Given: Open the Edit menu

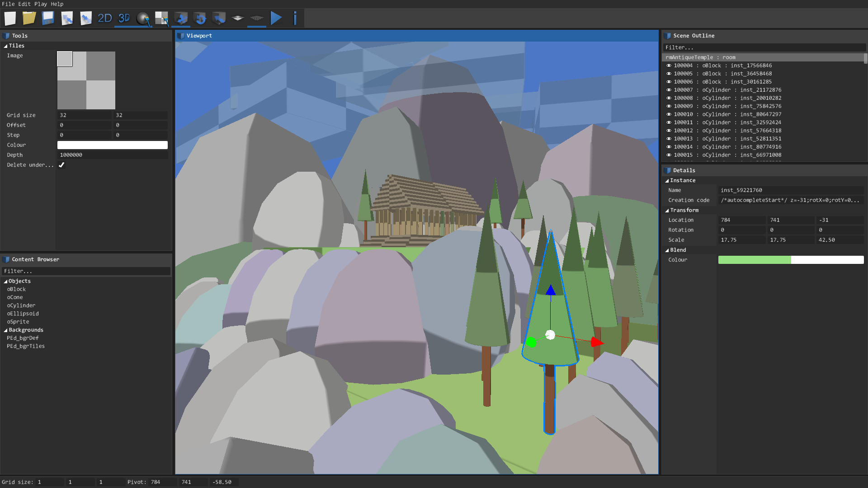Looking at the screenshot, I should (x=24, y=4).
